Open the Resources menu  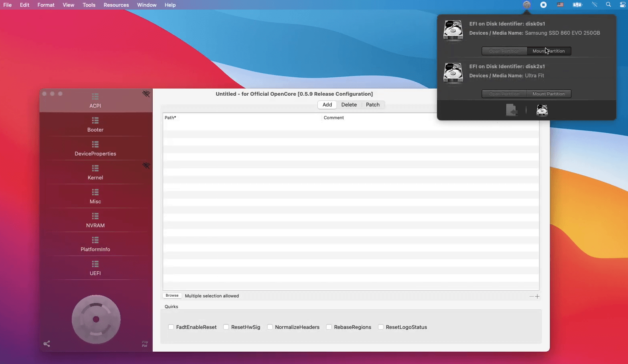[x=116, y=5]
